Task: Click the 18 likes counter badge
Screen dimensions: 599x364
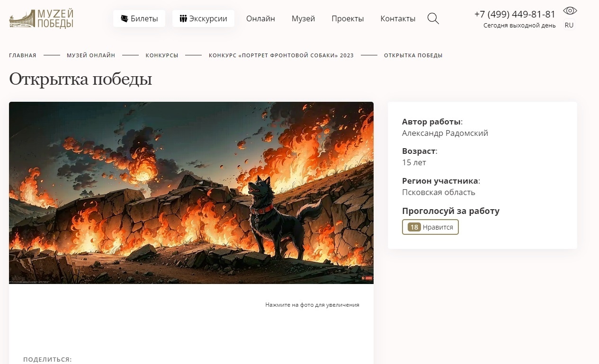Action: point(414,227)
